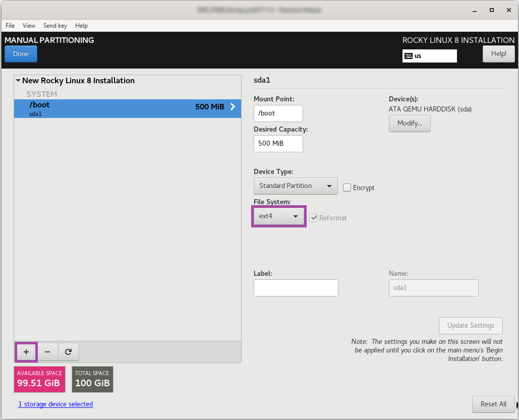Open the Help menu
519x420 pixels.
[x=81, y=26]
